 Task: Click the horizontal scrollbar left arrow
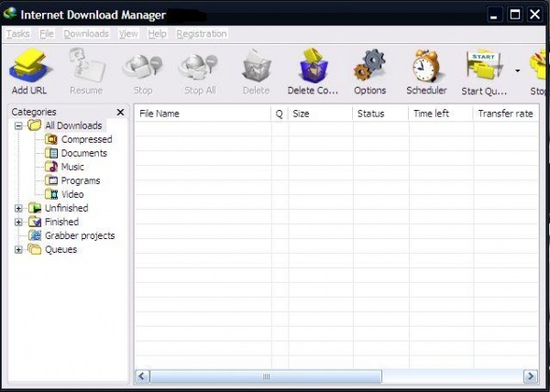tap(142, 376)
